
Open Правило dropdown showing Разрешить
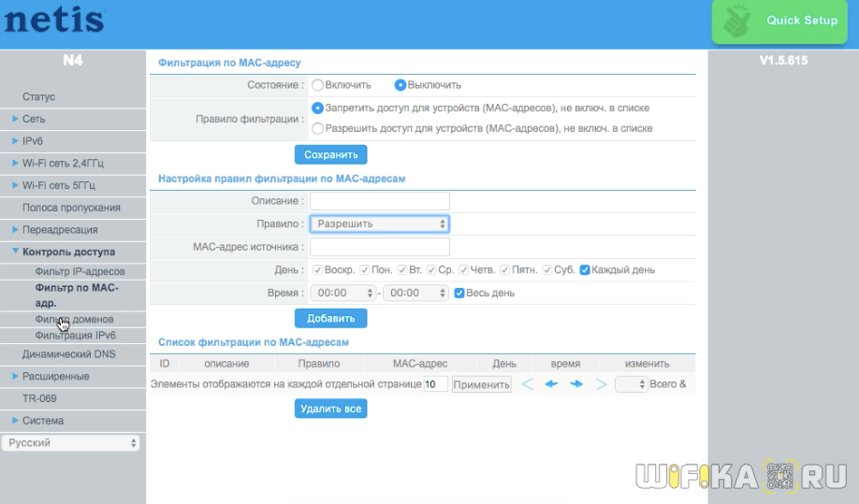coord(380,223)
